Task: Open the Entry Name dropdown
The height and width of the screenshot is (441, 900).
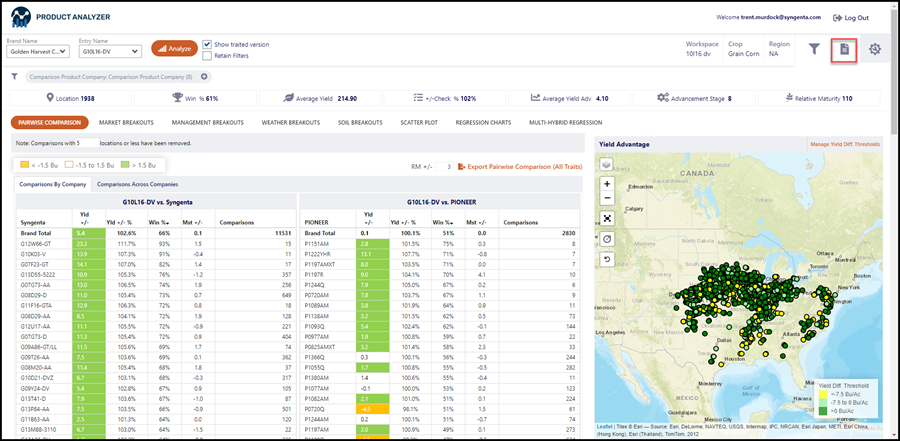Action: [110, 51]
